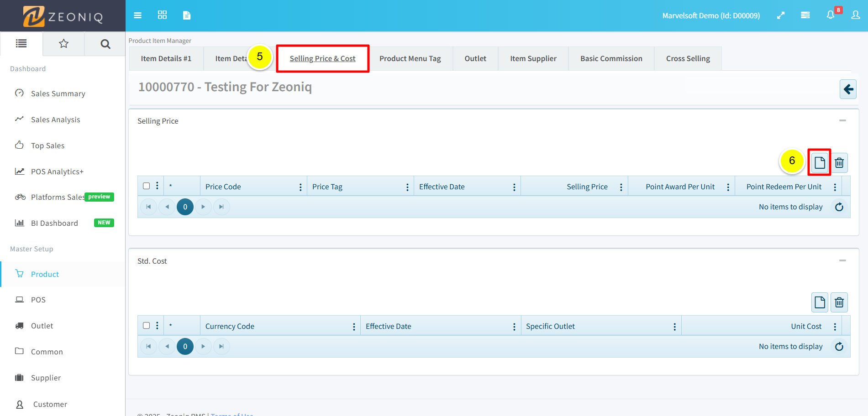Open the Item Details #1 tab

click(166, 58)
